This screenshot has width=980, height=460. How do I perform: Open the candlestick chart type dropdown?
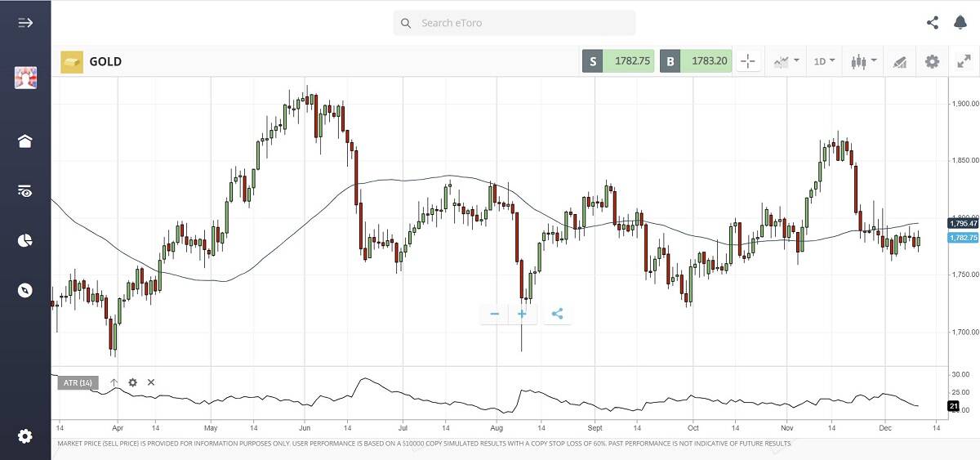pyautogui.click(x=863, y=61)
